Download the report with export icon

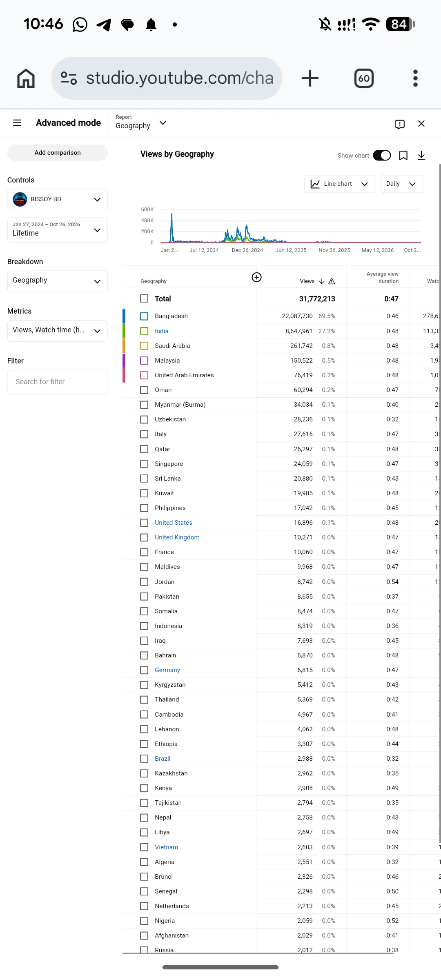421,156
